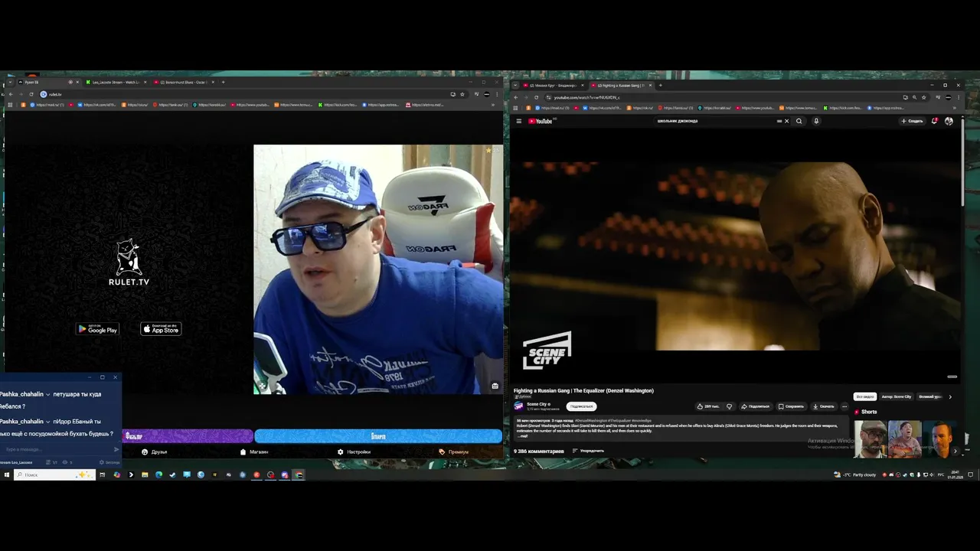
Task: Expand the tab search chevron in YouTube window
Action: [516, 85]
